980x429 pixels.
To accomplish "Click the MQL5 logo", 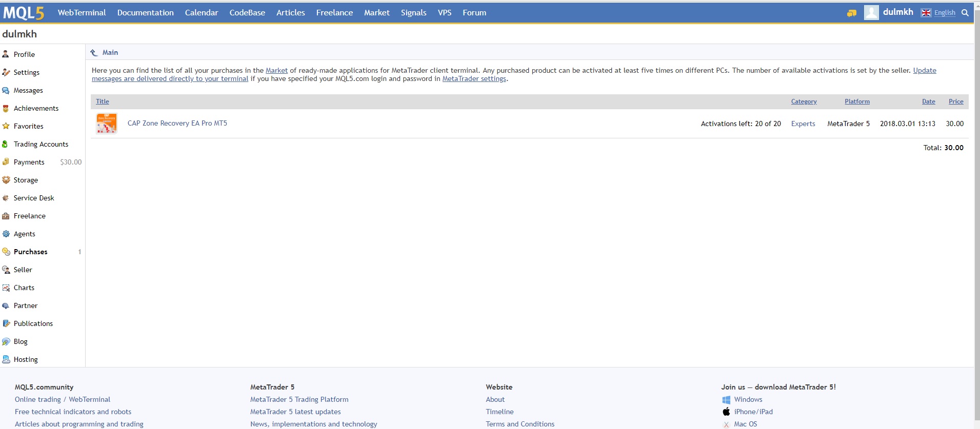I will pyautogui.click(x=24, y=13).
